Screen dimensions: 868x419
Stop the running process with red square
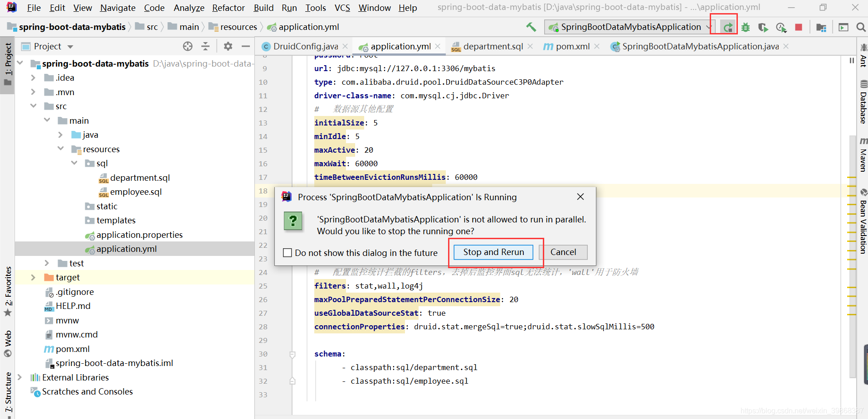[x=799, y=27]
